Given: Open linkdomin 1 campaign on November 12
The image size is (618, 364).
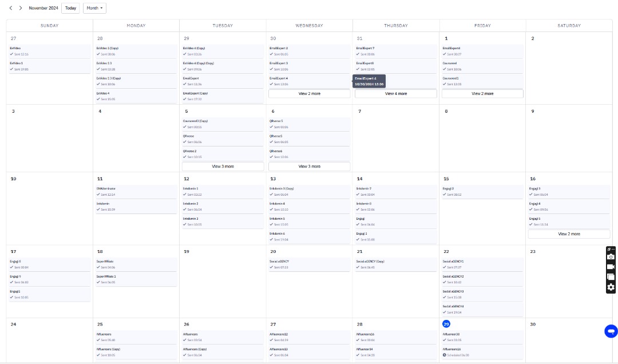Looking at the screenshot, I should [x=223, y=192].
